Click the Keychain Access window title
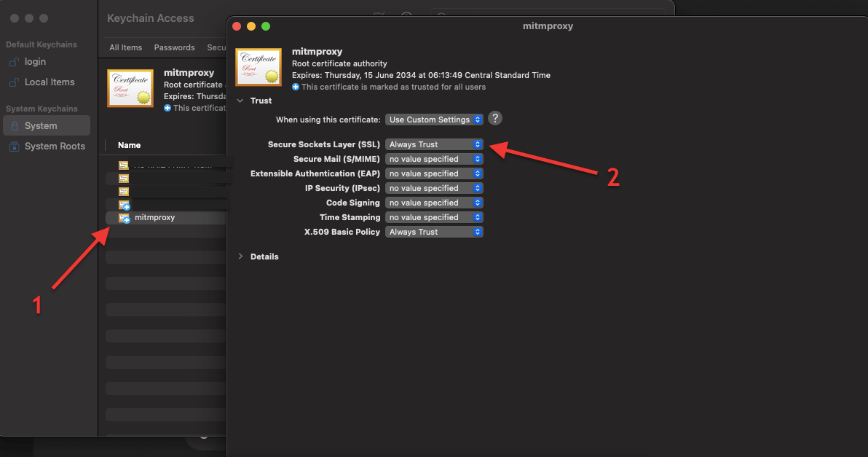The height and width of the screenshot is (457, 868). pos(151,18)
